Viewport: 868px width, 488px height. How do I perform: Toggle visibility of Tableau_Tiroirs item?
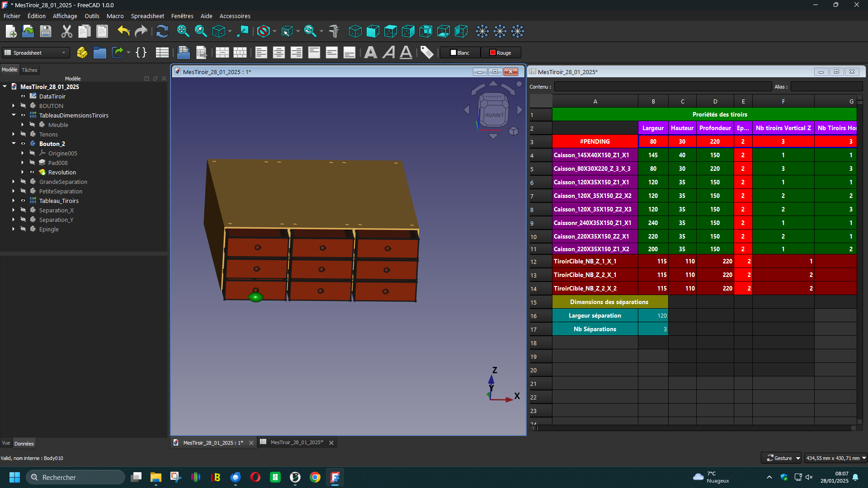pos(23,201)
